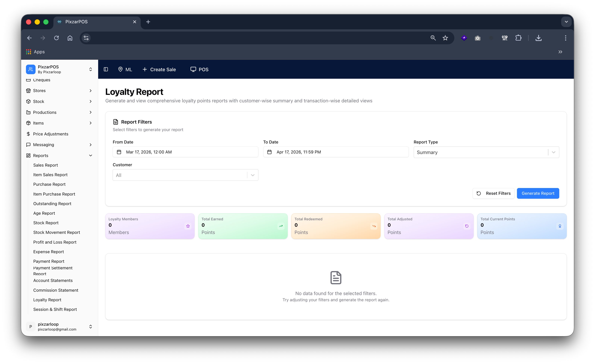
Task: Click the PixzarPOS logo icon in sidebar
Action: click(30, 69)
